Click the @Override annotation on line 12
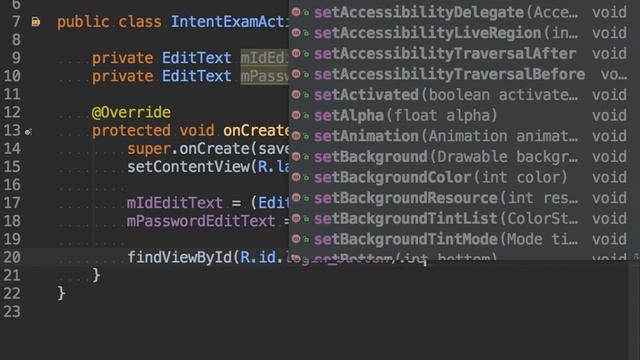The height and width of the screenshot is (360, 640). (131, 112)
